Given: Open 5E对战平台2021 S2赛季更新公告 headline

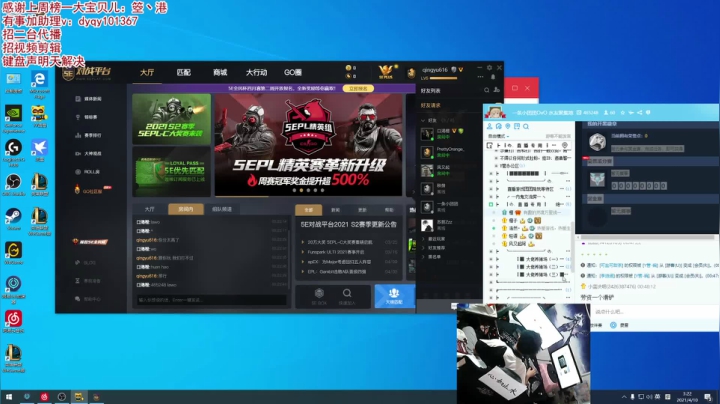Looking at the screenshot, I should click(x=349, y=224).
